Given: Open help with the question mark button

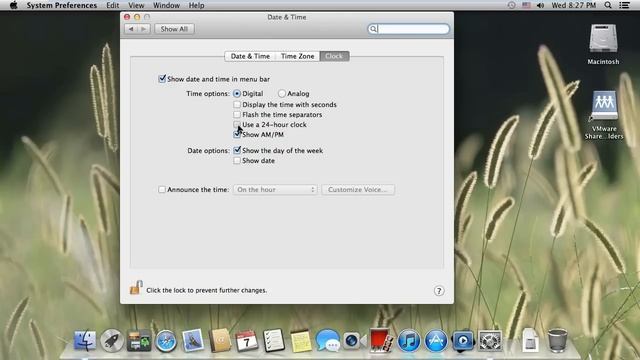Looking at the screenshot, I should pyautogui.click(x=439, y=291).
